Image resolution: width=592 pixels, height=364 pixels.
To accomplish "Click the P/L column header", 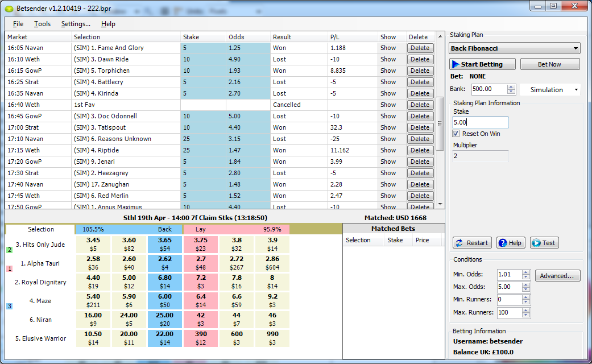I will click(353, 37).
